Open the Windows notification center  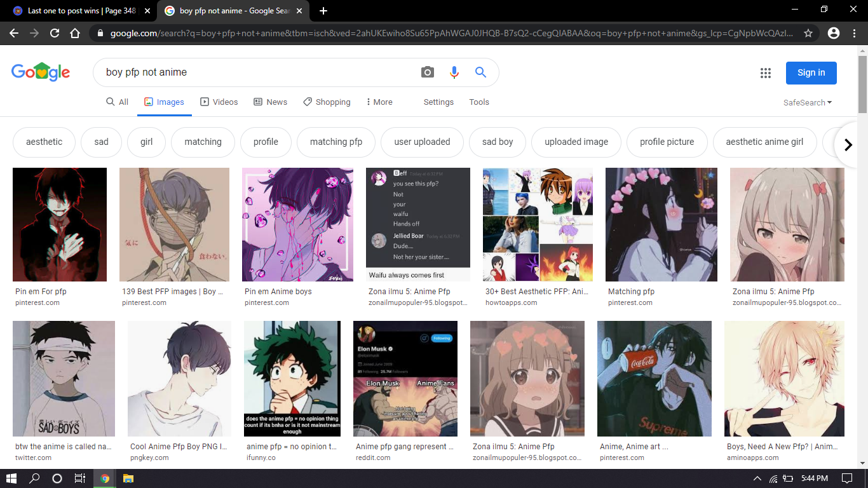click(x=846, y=478)
